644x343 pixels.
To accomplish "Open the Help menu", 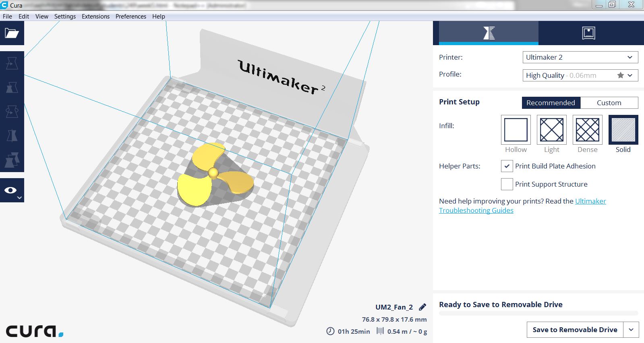I will coord(159,17).
